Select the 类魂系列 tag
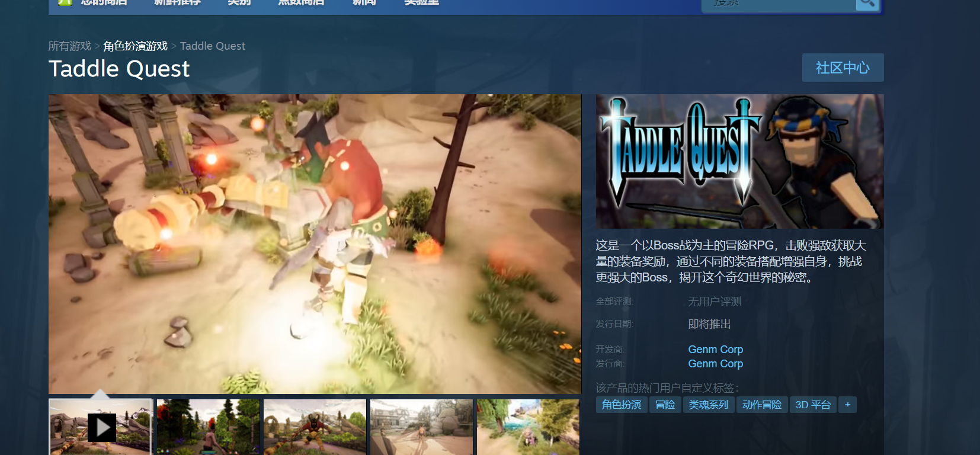 pyautogui.click(x=709, y=405)
